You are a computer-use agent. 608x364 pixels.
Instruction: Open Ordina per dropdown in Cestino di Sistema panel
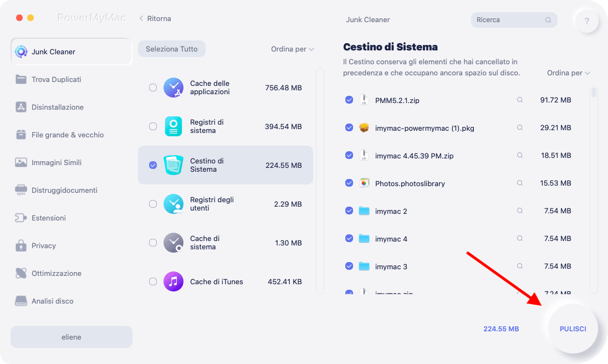click(x=569, y=73)
